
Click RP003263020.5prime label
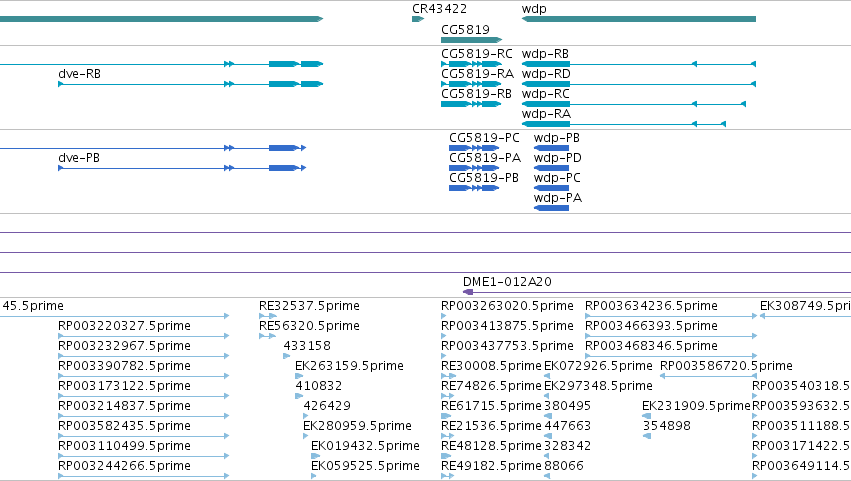[507, 306]
